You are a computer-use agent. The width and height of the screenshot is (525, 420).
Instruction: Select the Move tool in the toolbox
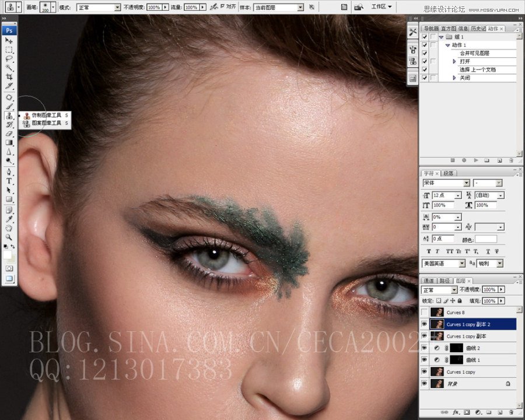point(9,40)
